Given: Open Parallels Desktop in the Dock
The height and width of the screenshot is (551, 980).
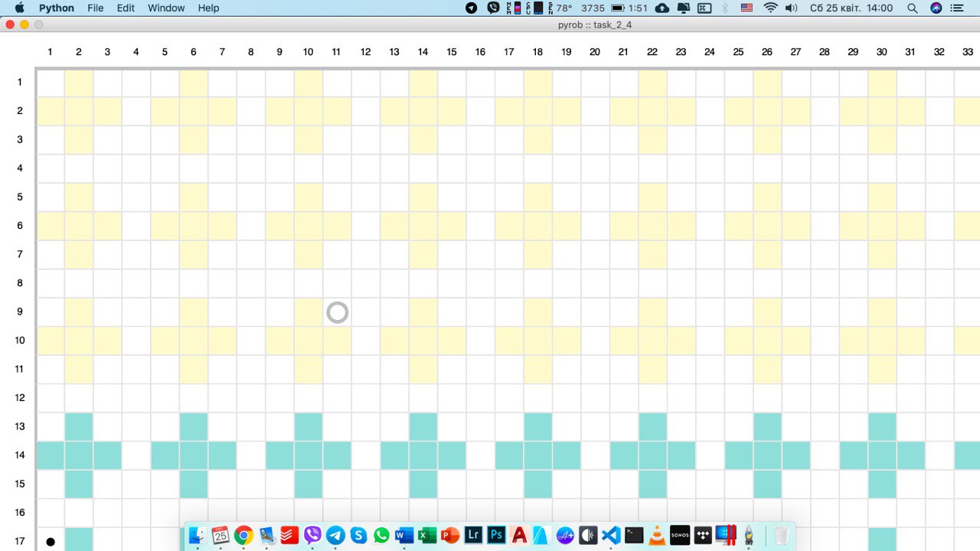Looking at the screenshot, I should coord(726,536).
